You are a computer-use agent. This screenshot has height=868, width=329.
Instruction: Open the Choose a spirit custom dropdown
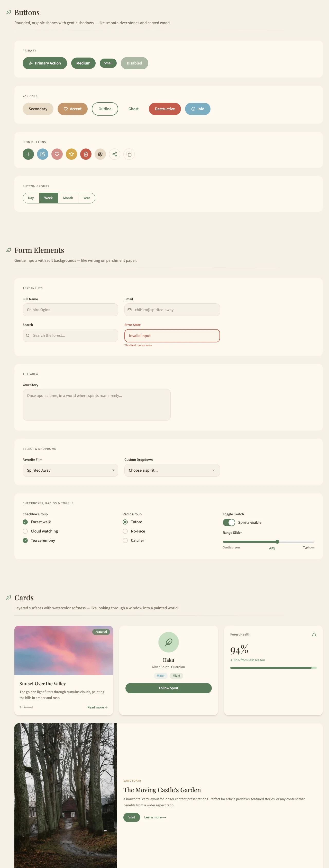pos(172,470)
